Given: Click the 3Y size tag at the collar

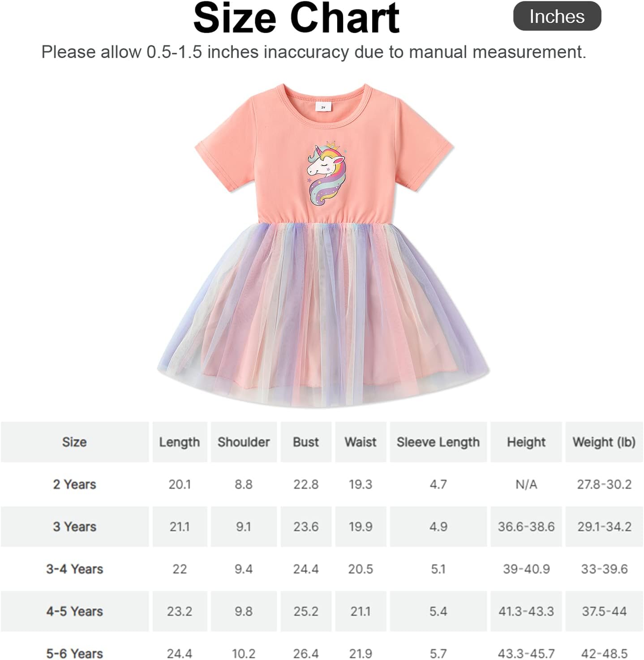Looking at the screenshot, I should tap(322, 107).
